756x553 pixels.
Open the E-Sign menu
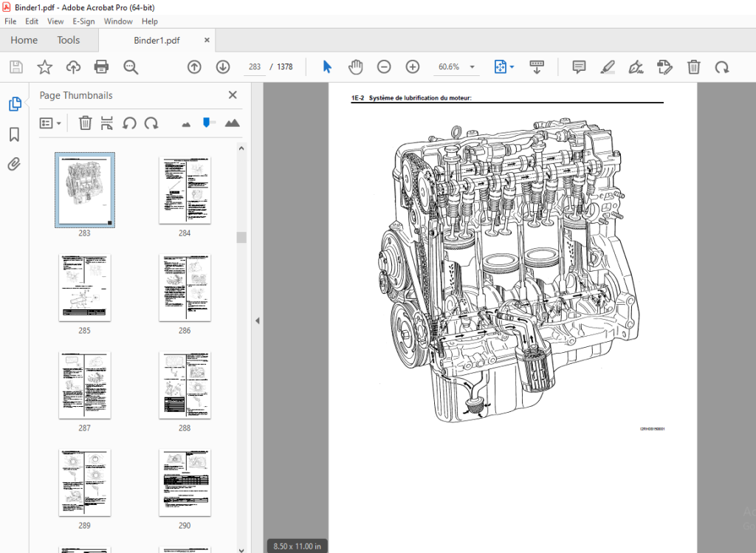pos(84,21)
